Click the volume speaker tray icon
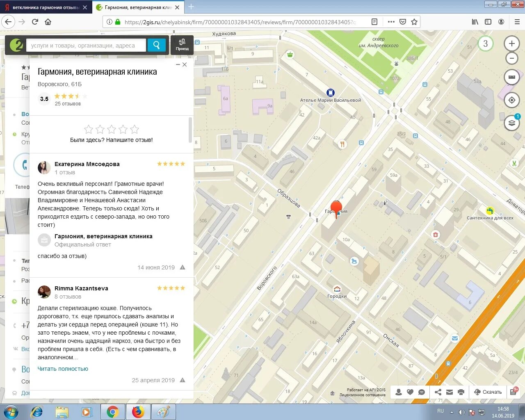Image resolution: width=525 pixels, height=420 pixels. point(461,412)
